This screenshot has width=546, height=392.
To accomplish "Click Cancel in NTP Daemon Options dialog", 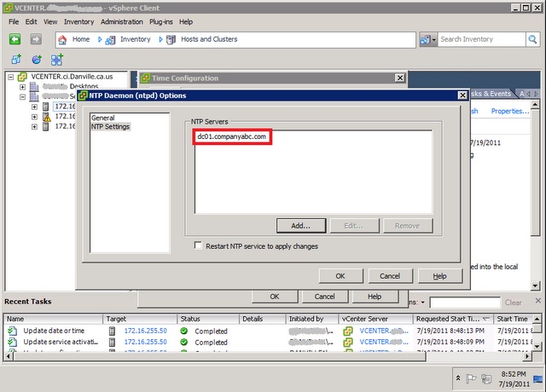I will pos(390,276).
